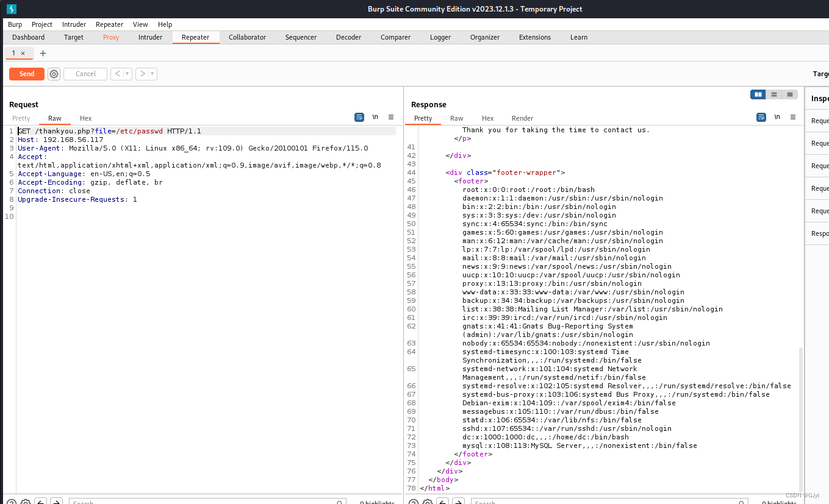This screenshot has width=829, height=504.
Task: Open the Burp menu
Action: (15, 24)
